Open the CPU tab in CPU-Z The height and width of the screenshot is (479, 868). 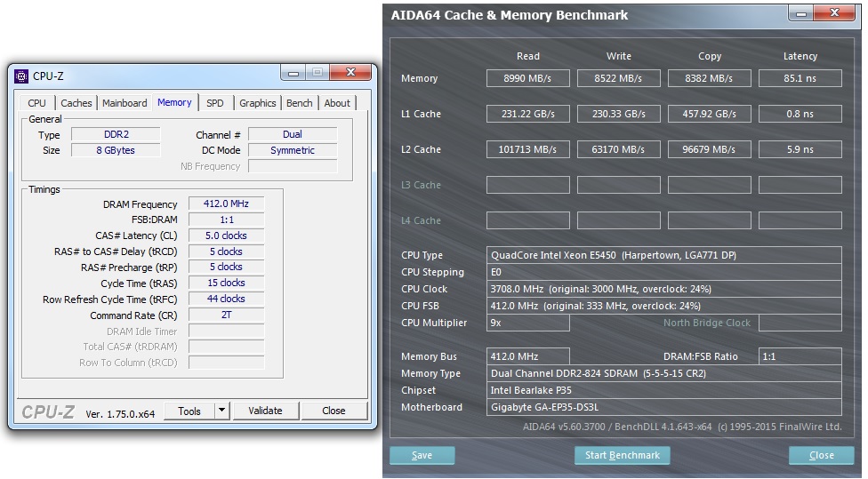(36, 103)
